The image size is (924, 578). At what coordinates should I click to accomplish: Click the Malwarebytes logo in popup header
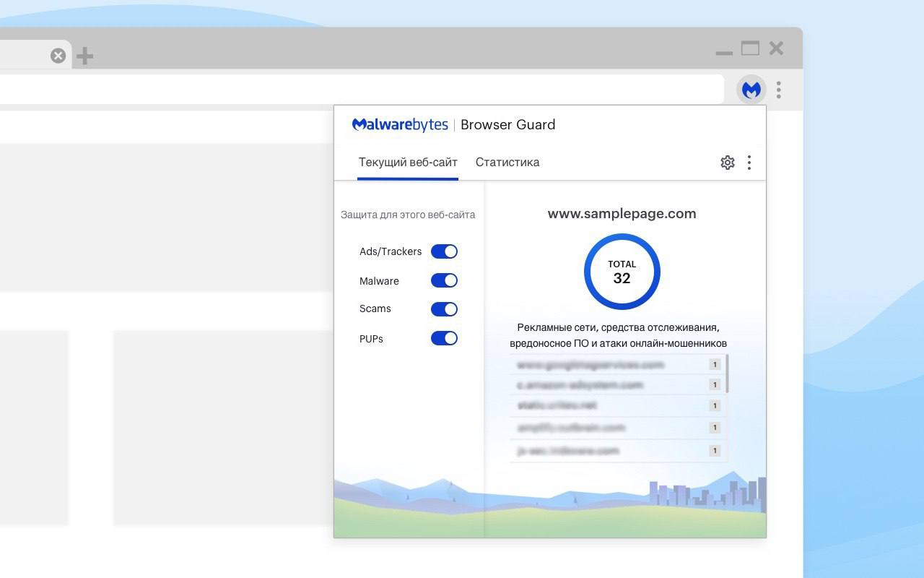pos(400,125)
